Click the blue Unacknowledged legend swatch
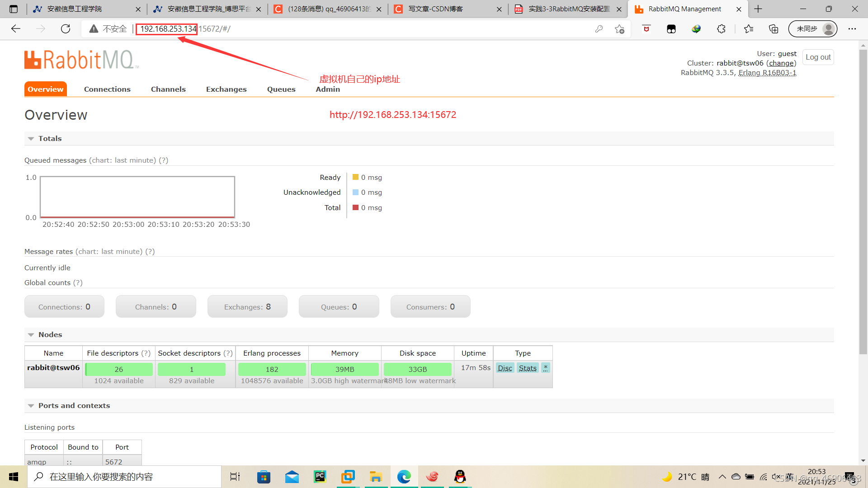Screen dimensions: 868x488 click(356, 192)
